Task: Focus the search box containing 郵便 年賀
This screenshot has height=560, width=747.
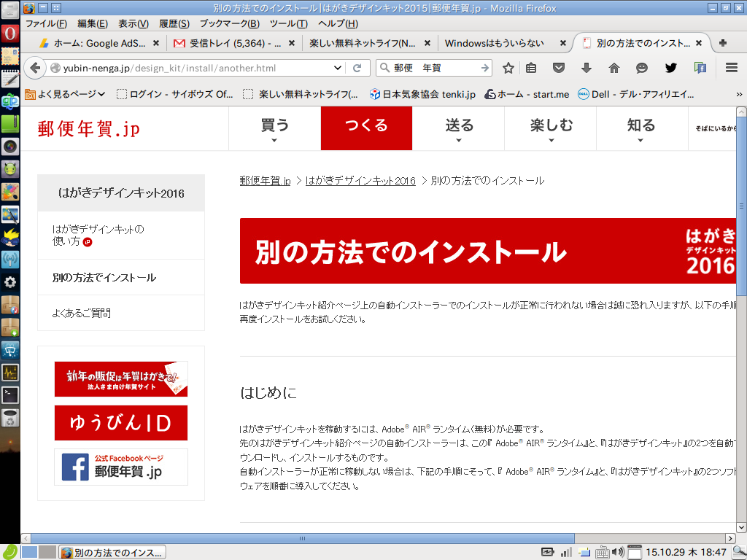Action: (435, 68)
